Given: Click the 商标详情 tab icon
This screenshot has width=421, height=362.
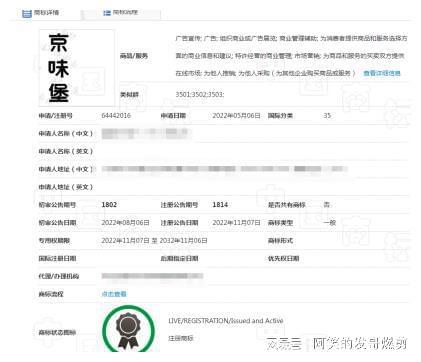Looking at the screenshot, I should [x=26, y=14].
